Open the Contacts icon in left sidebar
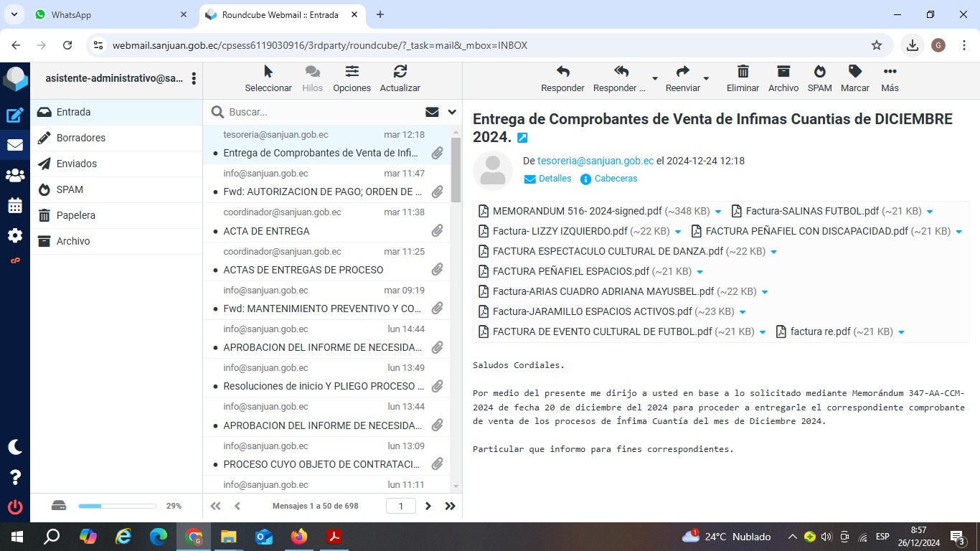 14,175
